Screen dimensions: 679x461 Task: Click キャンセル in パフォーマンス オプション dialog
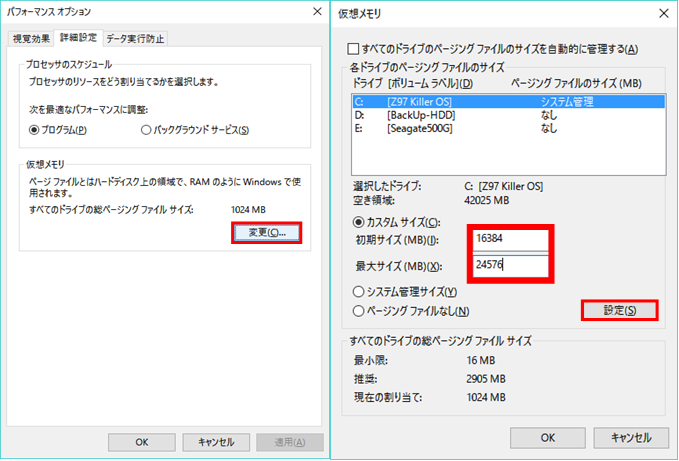pyautogui.click(x=215, y=441)
